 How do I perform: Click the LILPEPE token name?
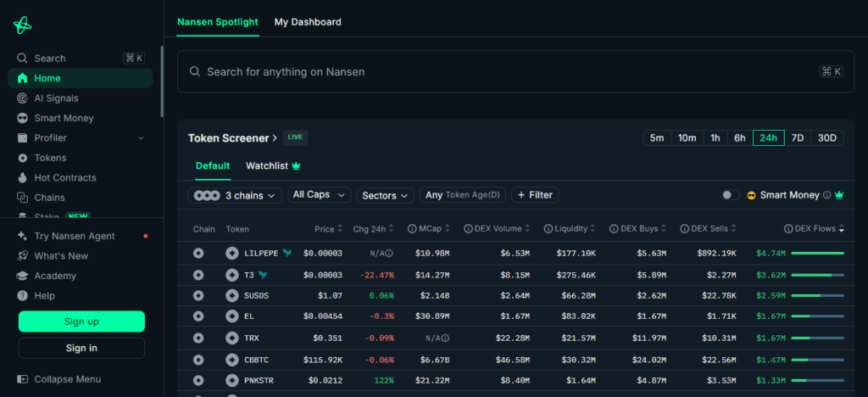coord(261,253)
